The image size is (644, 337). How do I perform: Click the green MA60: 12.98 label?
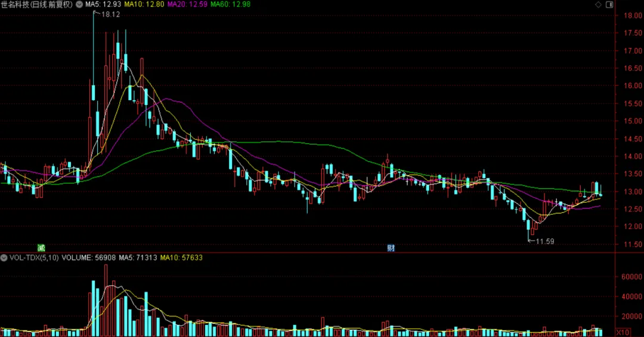230,5
